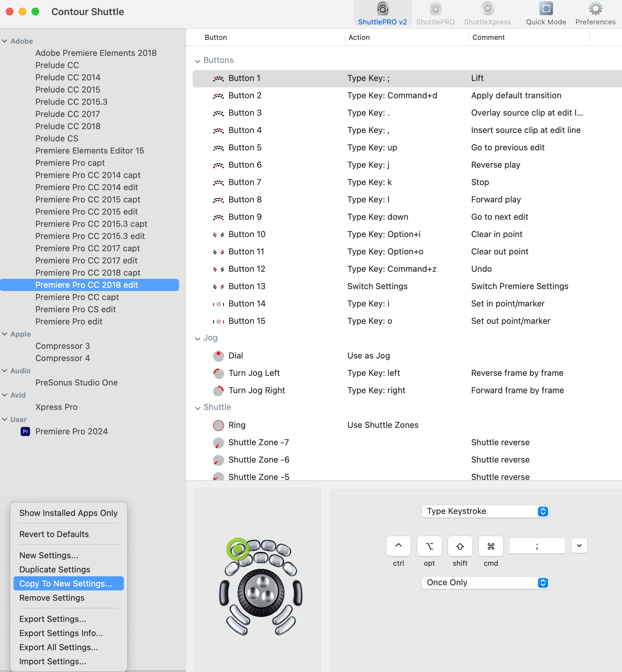Open the Type Keystroke dropdown

[x=485, y=511]
